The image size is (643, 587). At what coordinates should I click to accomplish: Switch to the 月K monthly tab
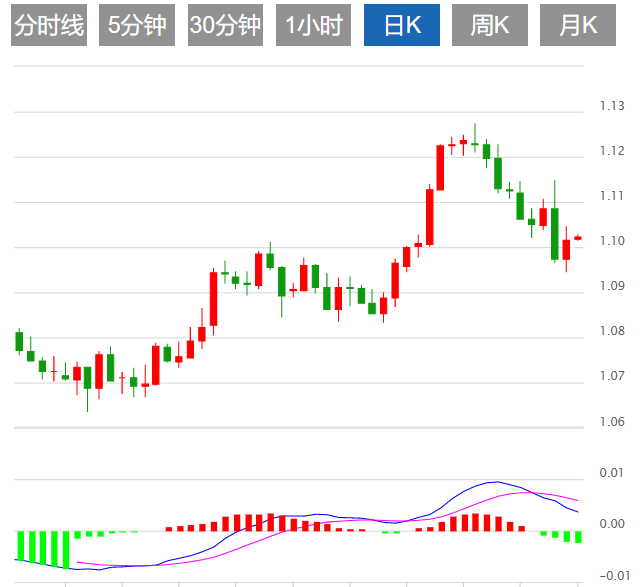tap(578, 25)
